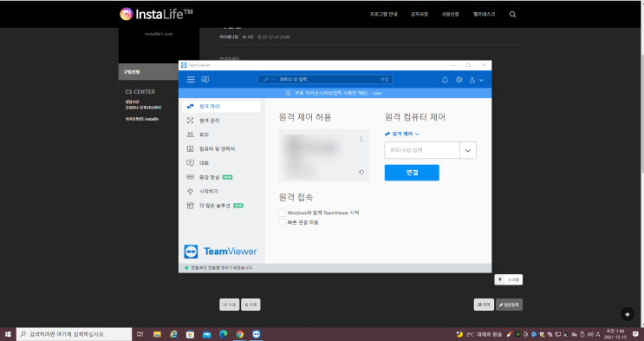Screen dimensions: 644x341
Task: Enable Windows와 함께 TeamViewer 시작 checkbox
Action: pos(283,213)
